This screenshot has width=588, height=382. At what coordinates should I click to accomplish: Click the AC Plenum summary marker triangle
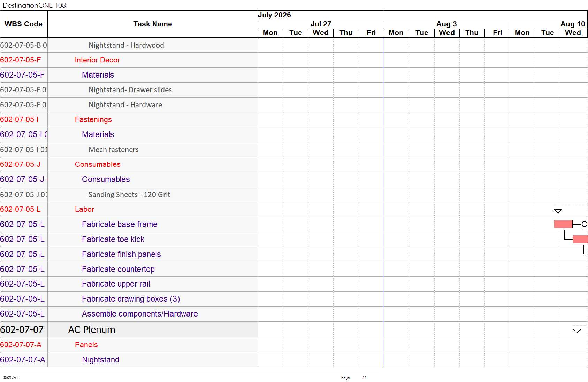pyautogui.click(x=577, y=331)
